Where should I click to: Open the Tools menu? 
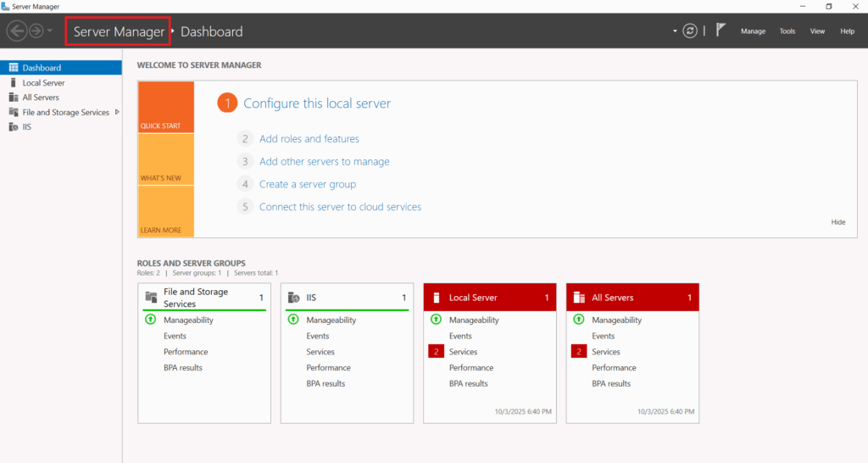point(787,31)
